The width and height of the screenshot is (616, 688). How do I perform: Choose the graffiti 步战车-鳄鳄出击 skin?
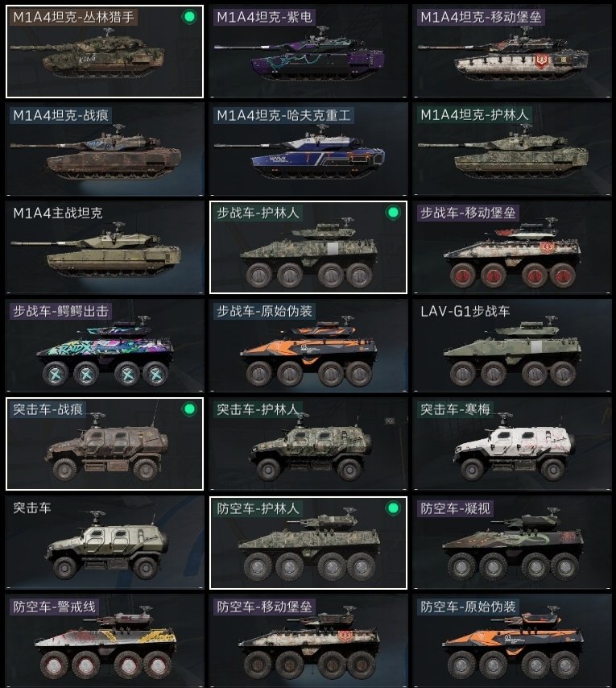(x=105, y=346)
